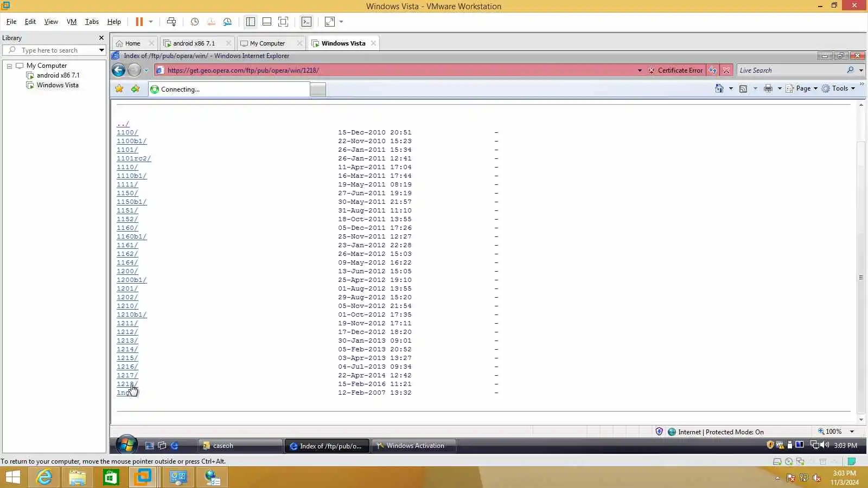Select Windows Vista in the library tree

point(58,85)
